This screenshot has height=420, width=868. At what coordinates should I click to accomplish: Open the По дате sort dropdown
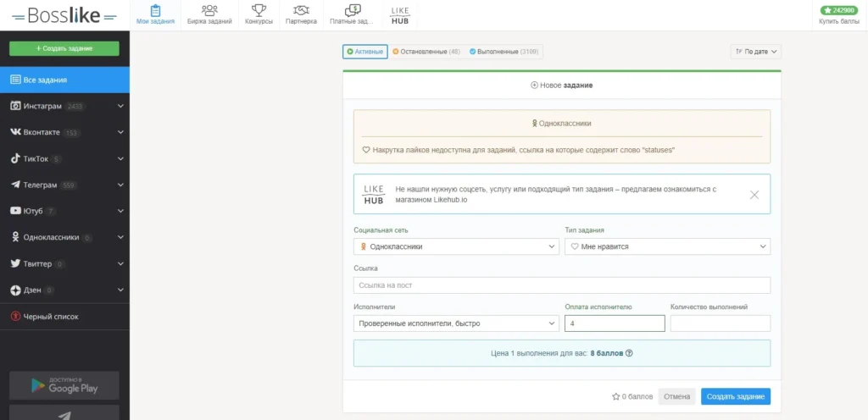755,52
